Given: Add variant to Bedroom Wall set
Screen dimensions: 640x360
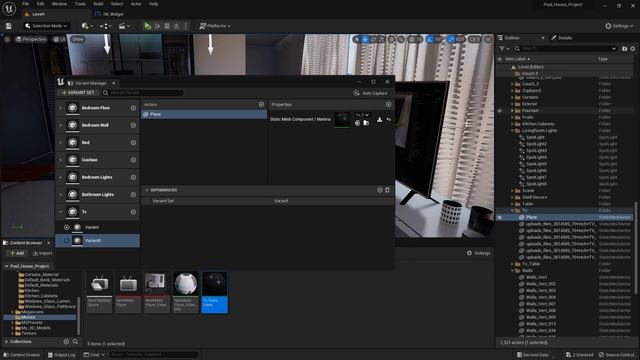Looking at the screenshot, I should pyautogui.click(x=133, y=125).
